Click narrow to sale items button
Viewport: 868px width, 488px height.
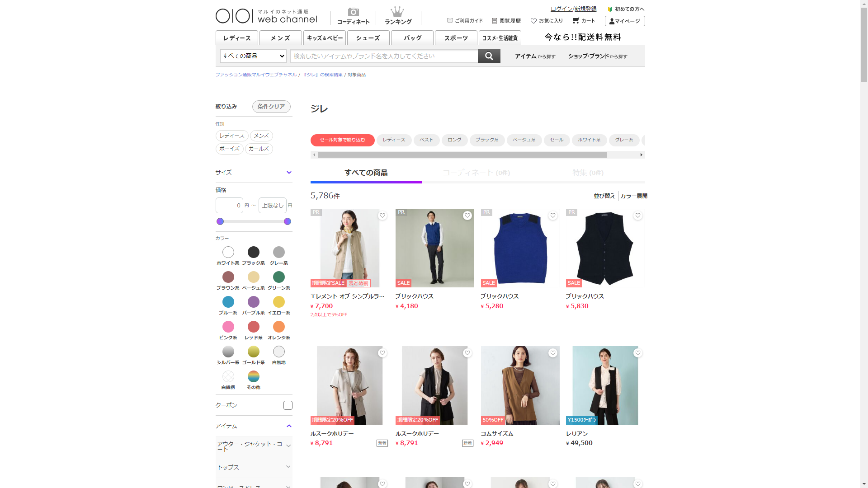coord(342,140)
